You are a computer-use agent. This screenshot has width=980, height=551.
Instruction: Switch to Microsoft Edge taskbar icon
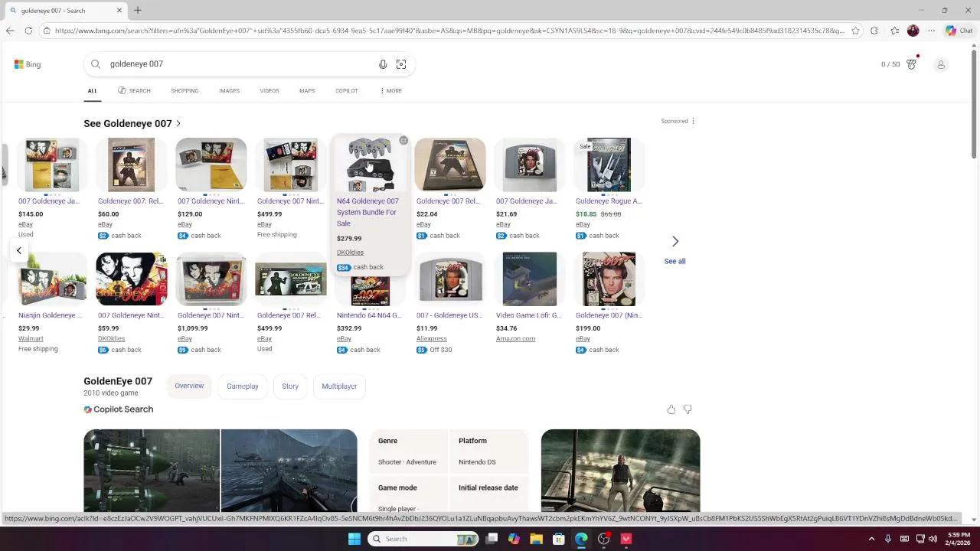pyautogui.click(x=581, y=539)
